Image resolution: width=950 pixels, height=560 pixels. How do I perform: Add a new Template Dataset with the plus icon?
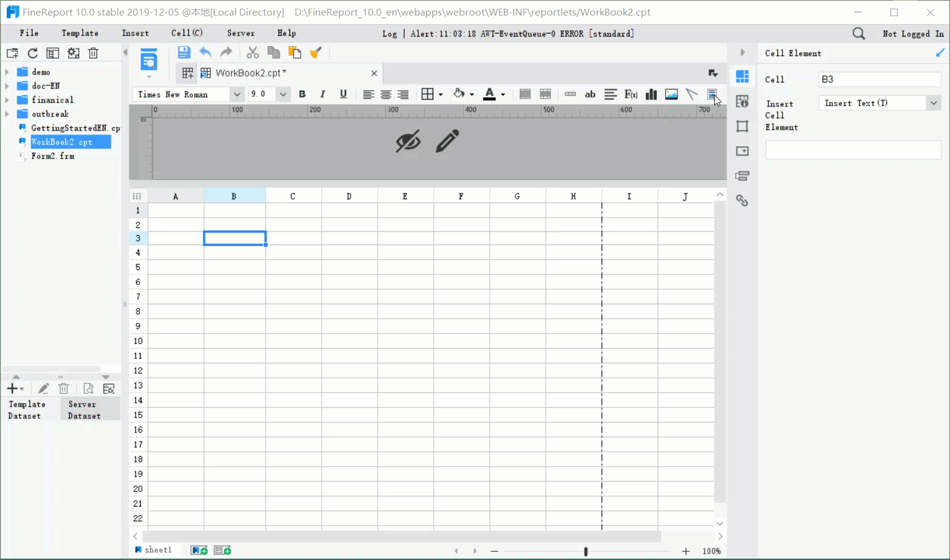pyautogui.click(x=11, y=388)
